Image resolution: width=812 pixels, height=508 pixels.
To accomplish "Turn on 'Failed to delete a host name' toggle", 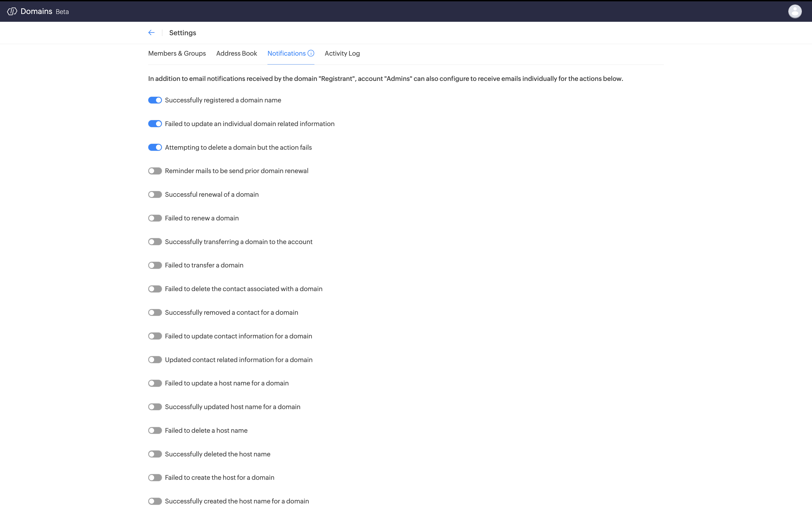I will pyautogui.click(x=155, y=430).
